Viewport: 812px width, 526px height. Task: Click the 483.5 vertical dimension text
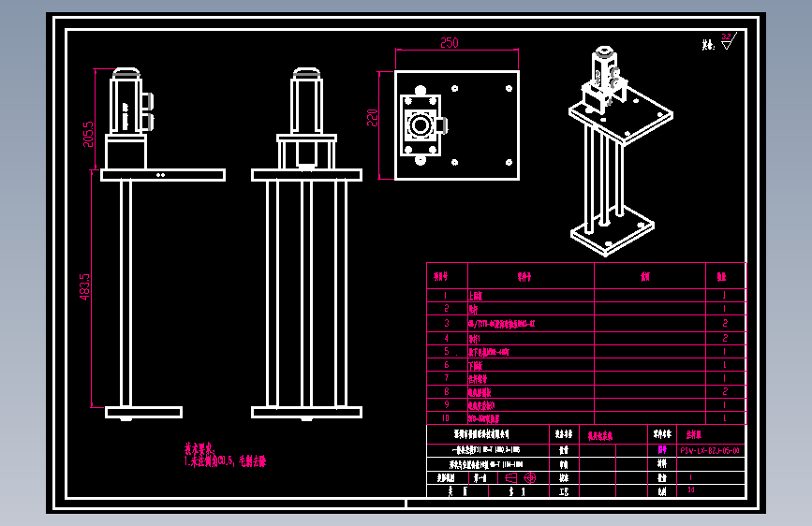[84, 286]
